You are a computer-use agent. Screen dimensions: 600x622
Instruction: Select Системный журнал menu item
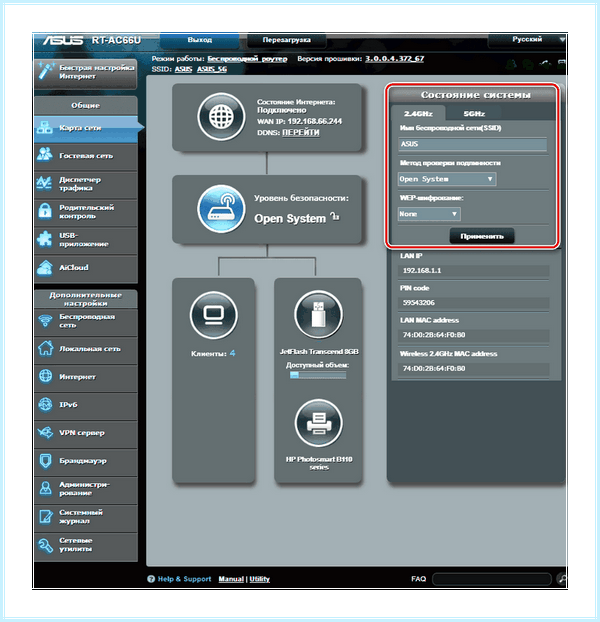86,517
